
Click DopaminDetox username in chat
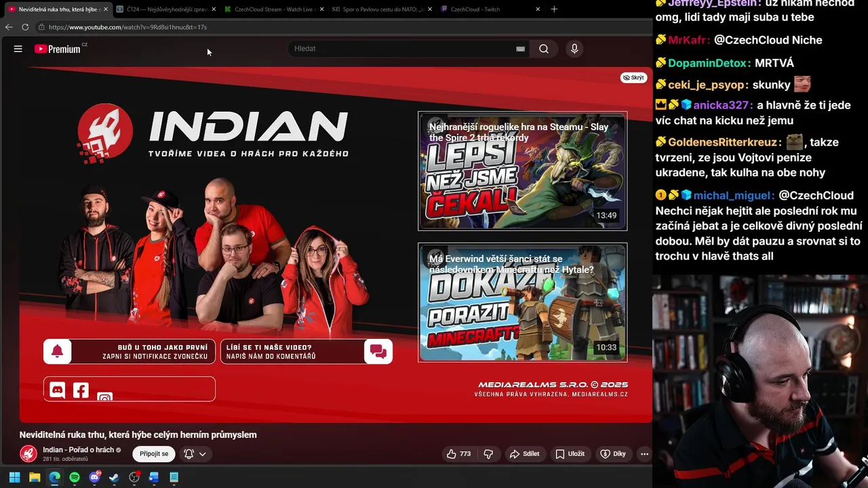pos(707,63)
